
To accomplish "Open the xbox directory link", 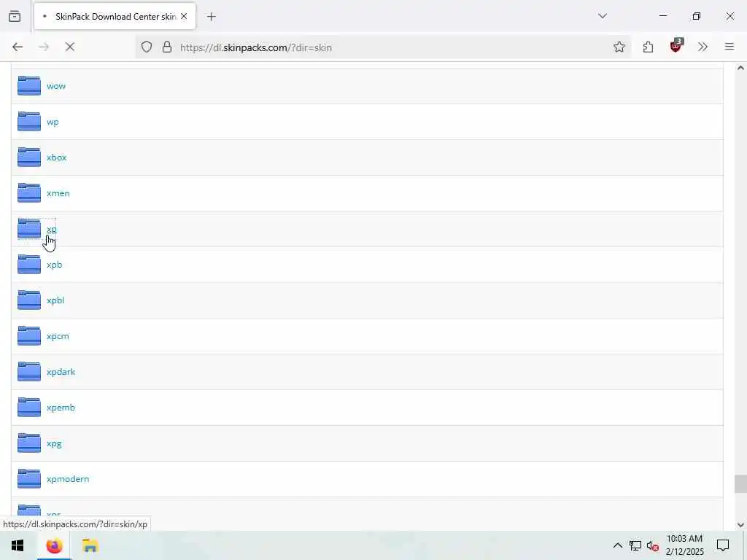I will (x=56, y=157).
